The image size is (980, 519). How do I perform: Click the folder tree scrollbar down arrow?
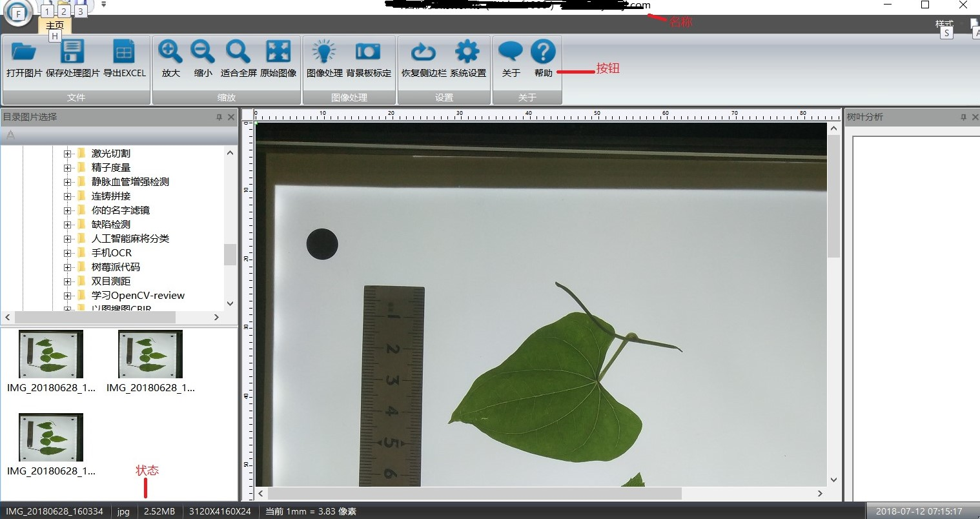pos(230,303)
